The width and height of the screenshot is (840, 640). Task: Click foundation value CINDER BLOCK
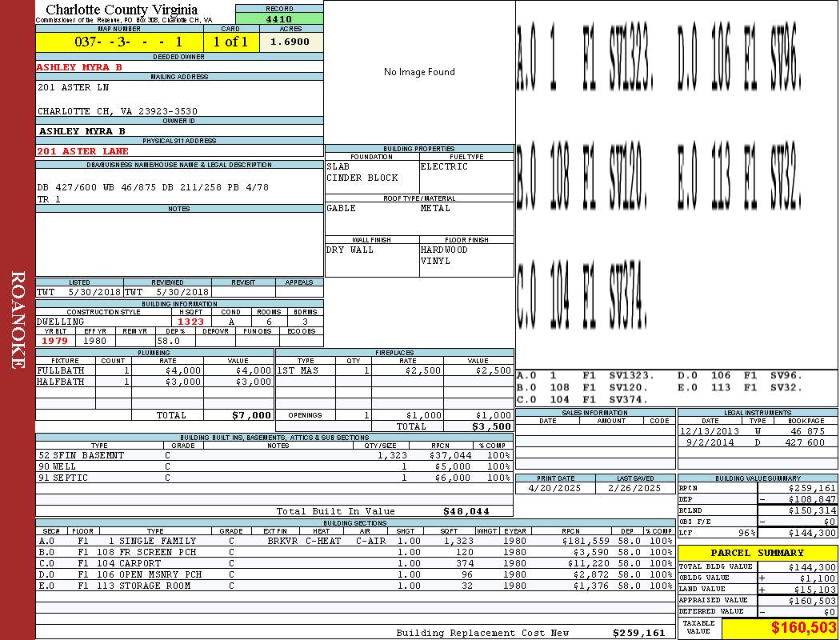(x=362, y=178)
